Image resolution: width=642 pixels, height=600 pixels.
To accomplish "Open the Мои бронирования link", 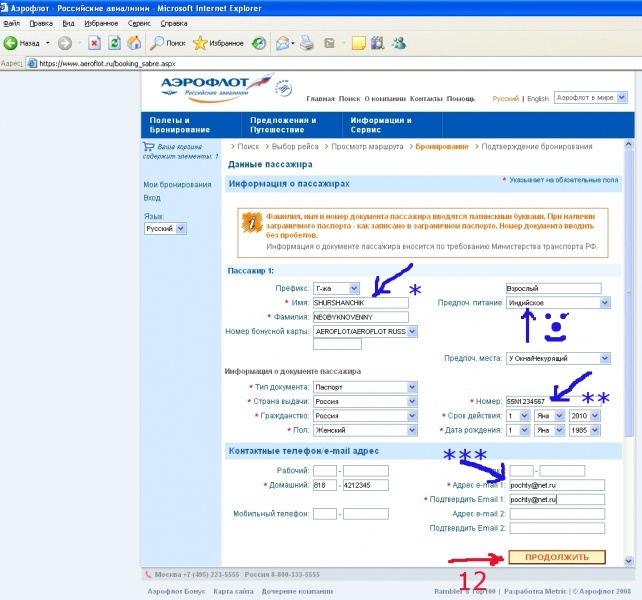I will (x=177, y=184).
